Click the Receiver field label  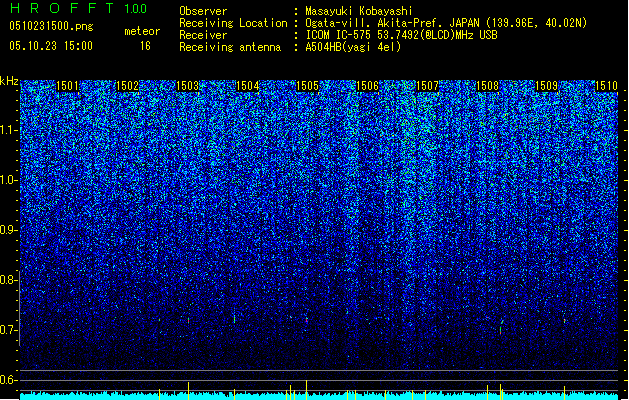pos(203,35)
